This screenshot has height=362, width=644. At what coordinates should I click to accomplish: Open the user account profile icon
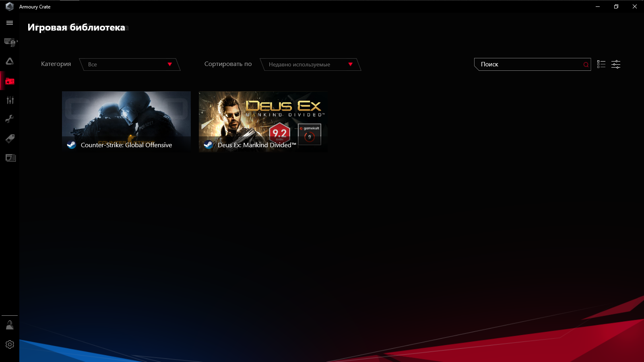(x=10, y=325)
